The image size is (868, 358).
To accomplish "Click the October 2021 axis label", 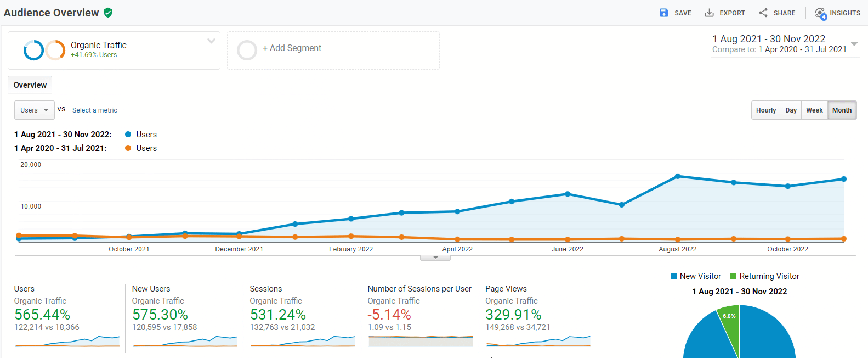I will coord(129,249).
